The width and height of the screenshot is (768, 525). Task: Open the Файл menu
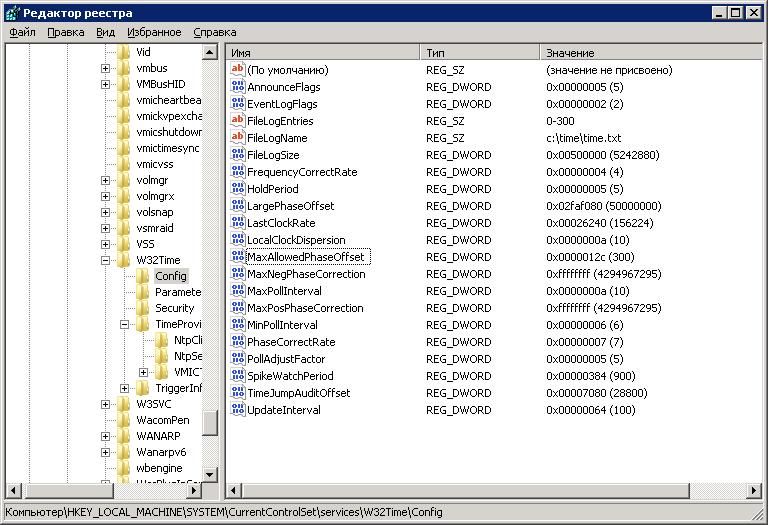coord(23,32)
